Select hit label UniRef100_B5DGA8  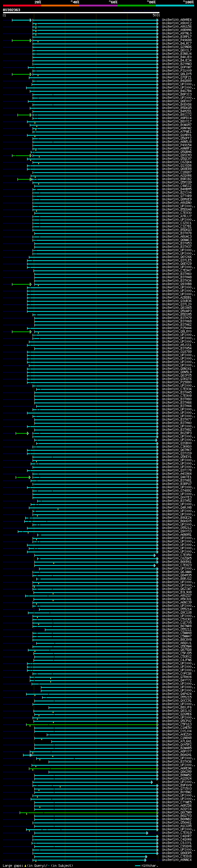point(176,210)
